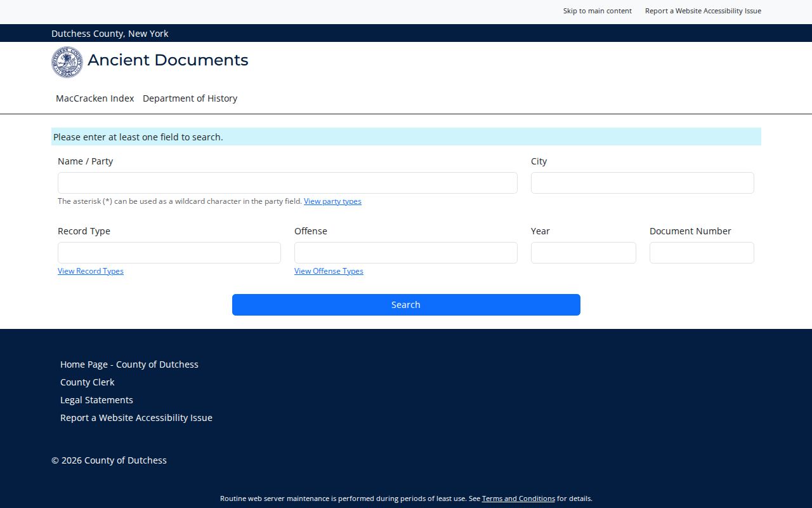The image size is (812, 508).
Task: Click into the Record Type field
Action: (169, 253)
